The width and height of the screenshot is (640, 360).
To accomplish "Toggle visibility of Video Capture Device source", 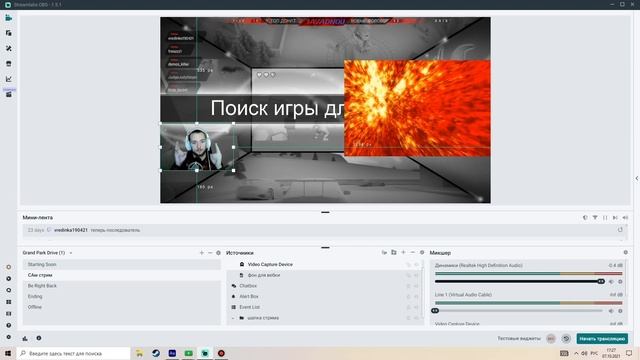I will (x=416, y=264).
